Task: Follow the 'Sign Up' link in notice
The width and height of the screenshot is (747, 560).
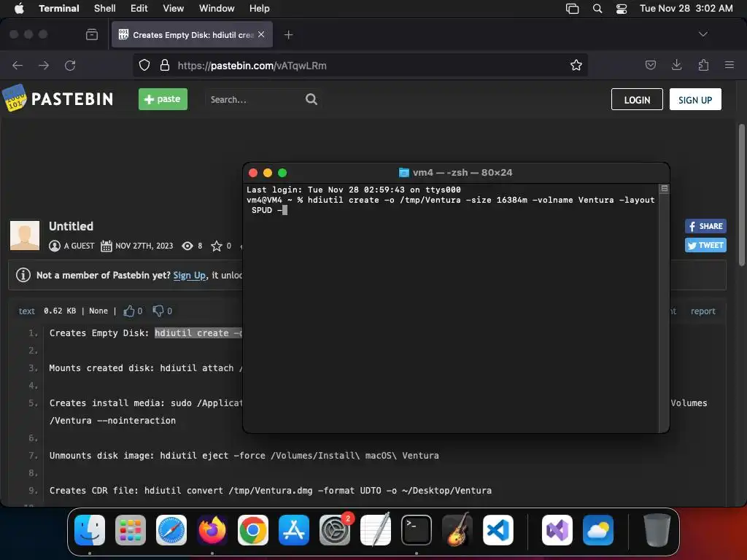Action: 189,275
